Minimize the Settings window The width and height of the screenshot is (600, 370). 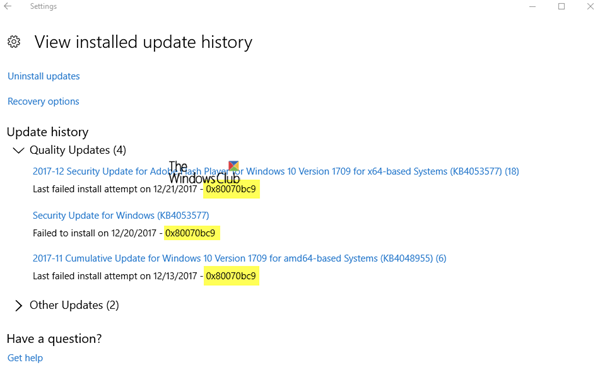pyautogui.click(x=532, y=7)
